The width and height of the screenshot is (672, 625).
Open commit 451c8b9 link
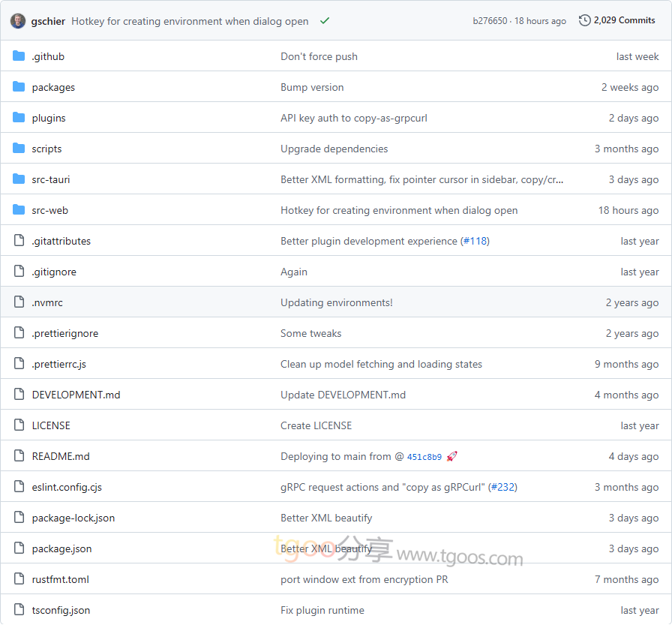point(424,457)
